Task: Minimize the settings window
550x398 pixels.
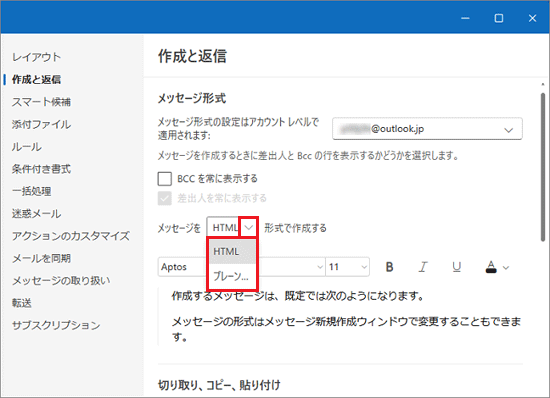Action: click(x=465, y=18)
